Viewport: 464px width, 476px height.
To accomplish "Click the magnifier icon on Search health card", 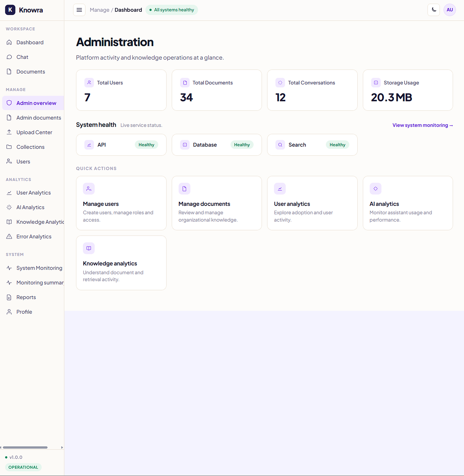I will (280, 145).
